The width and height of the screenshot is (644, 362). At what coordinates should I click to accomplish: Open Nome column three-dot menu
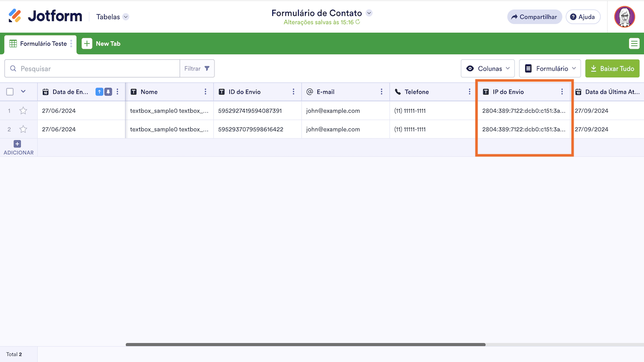(x=206, y=92)
